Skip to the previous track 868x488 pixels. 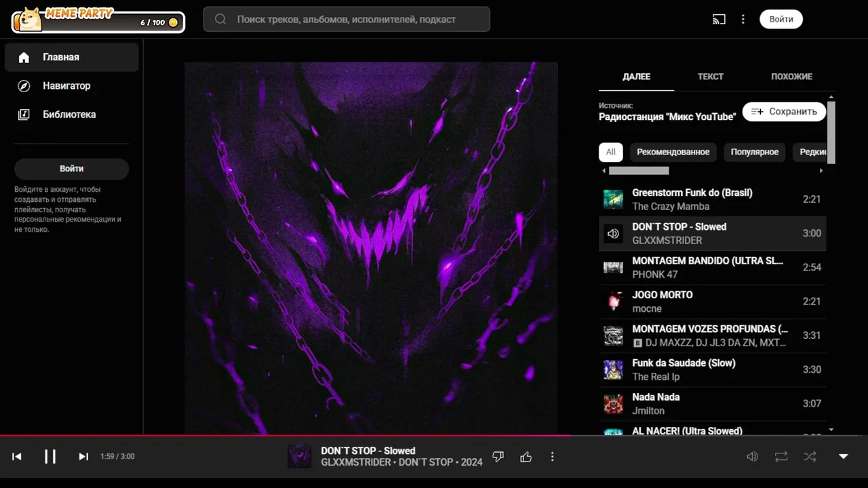pyautogui.click(x=17, y=456)
